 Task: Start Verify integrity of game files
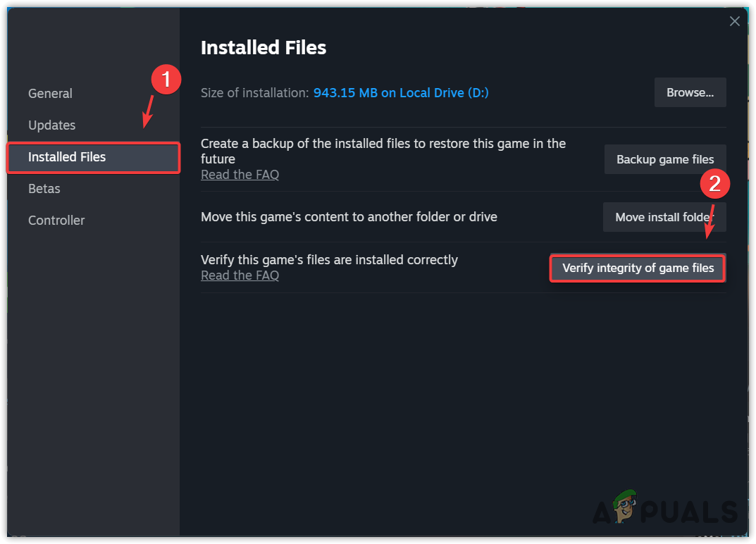tap(638, 268)
